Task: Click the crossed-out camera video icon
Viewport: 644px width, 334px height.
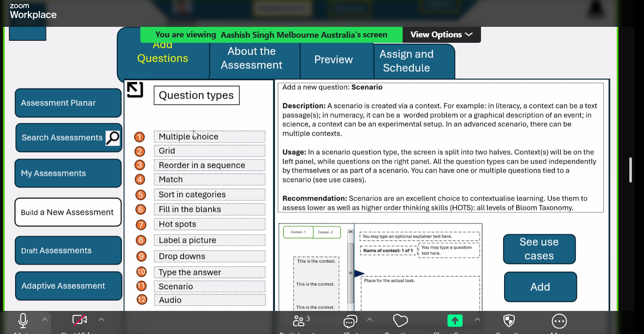Action: pyautogui.click(x=79, y=320)
